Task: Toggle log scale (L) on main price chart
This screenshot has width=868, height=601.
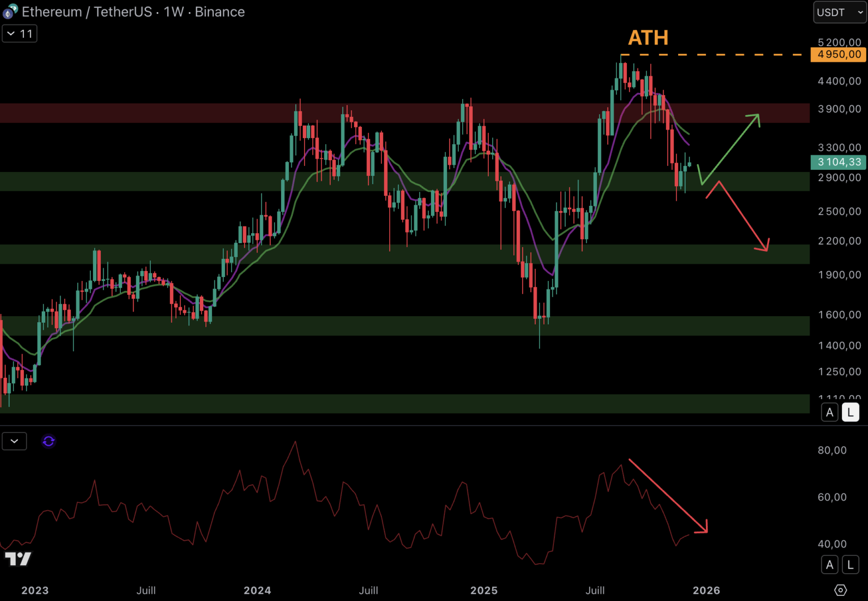Action: (850, 412)
